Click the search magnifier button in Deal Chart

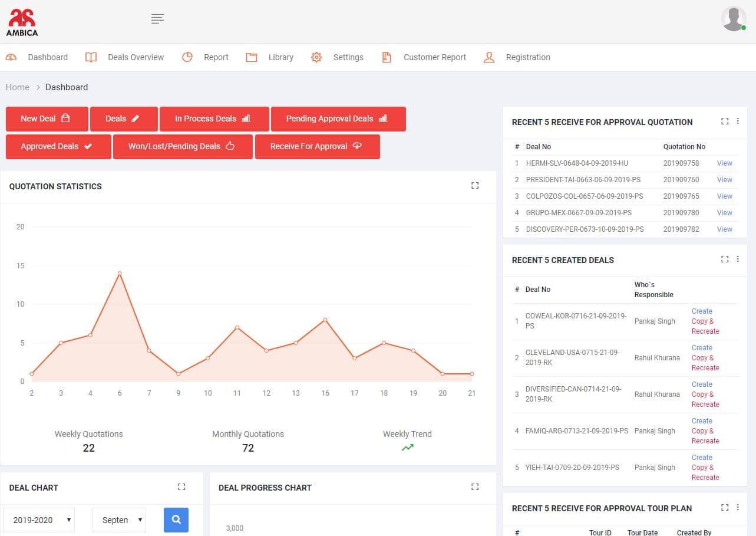176,520
